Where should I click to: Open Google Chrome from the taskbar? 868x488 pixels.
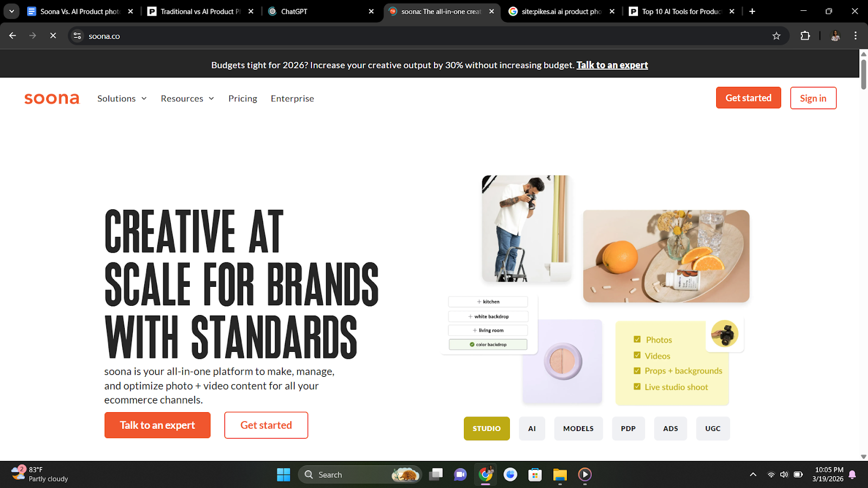point(486,474)
